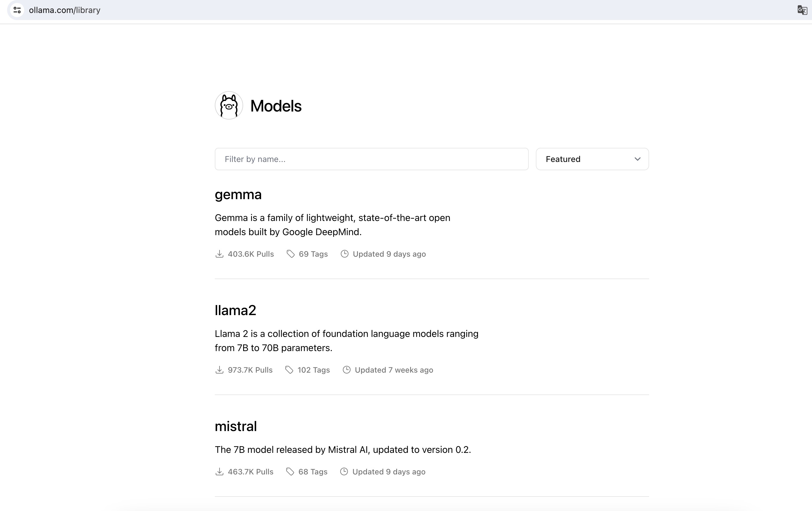
Task: Click the ollama.com/library URL text
Action: [65, 10]
